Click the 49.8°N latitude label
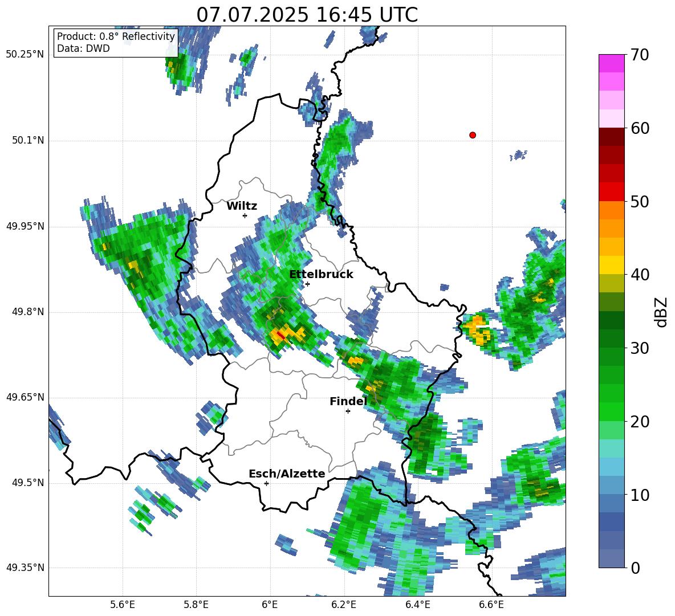This screenshot has width=675, height=616. click(x=28, y=312)
